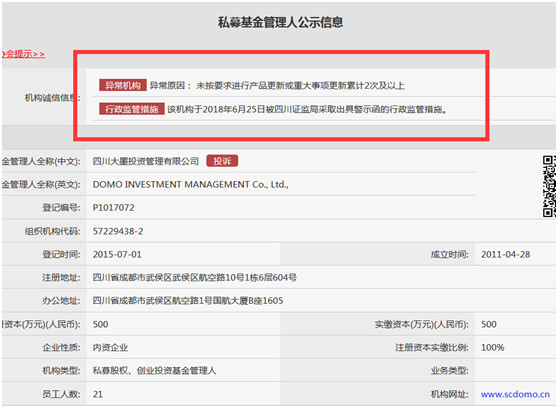Select enterprise nature 内资企业
The image size is (558, 408).
110,347
